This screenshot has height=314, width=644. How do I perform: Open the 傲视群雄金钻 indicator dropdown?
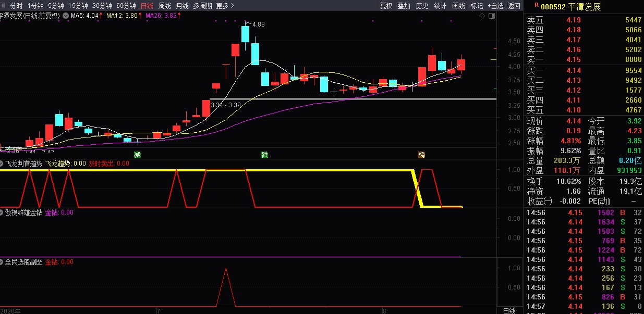click(x=2, y=212)
